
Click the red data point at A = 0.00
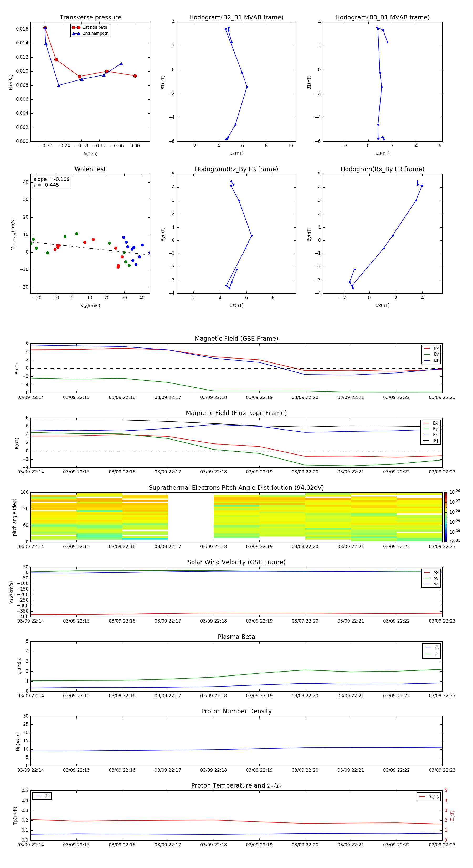pyautogui.click(x=135, y=76)
